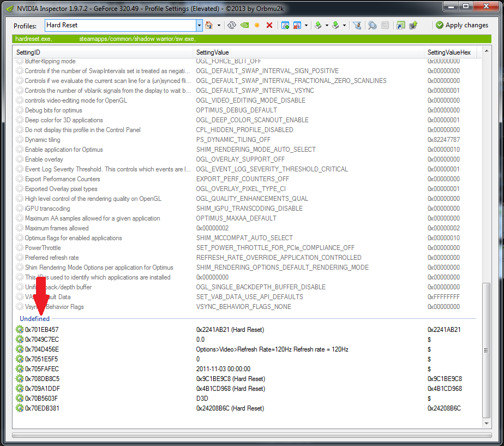Click gear icon of setting 0x708DB8C5
Viewport: 504px width, 446px height.
pyautogui.click(x=20, y=379)
